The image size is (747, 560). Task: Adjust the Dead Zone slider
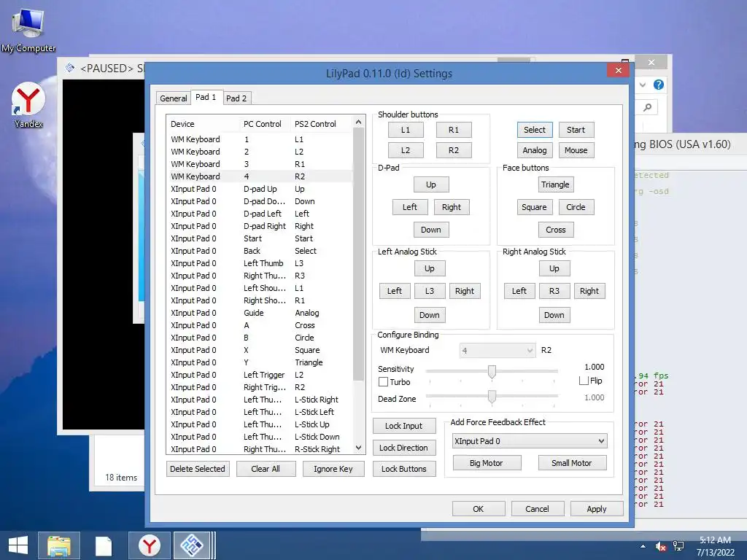[x=492, y=396]
